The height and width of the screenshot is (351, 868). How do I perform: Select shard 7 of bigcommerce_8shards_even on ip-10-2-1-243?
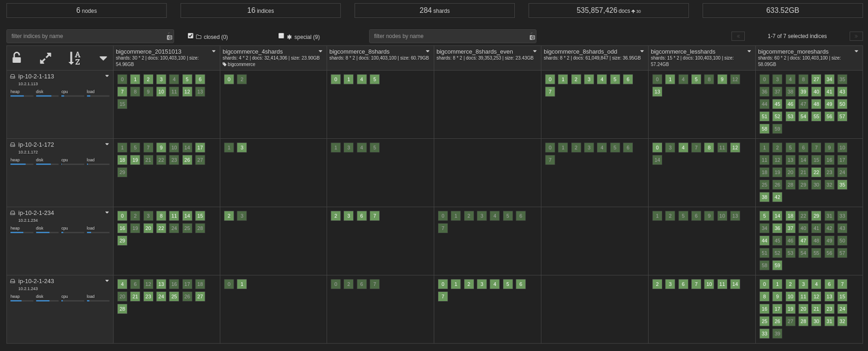coord(443,297)
